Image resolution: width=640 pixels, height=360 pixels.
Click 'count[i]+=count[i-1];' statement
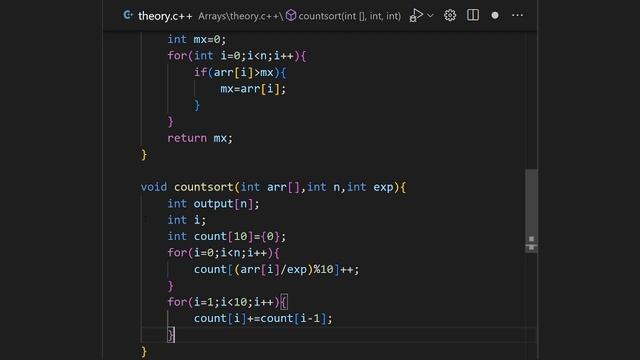(x=263, y=318)
